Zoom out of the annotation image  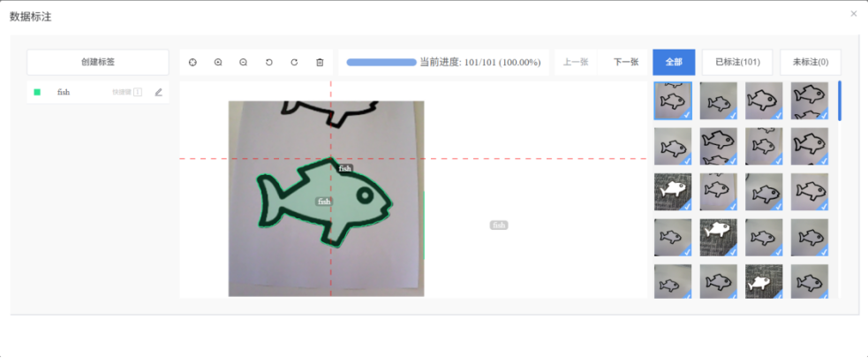[x=244, y=63]
